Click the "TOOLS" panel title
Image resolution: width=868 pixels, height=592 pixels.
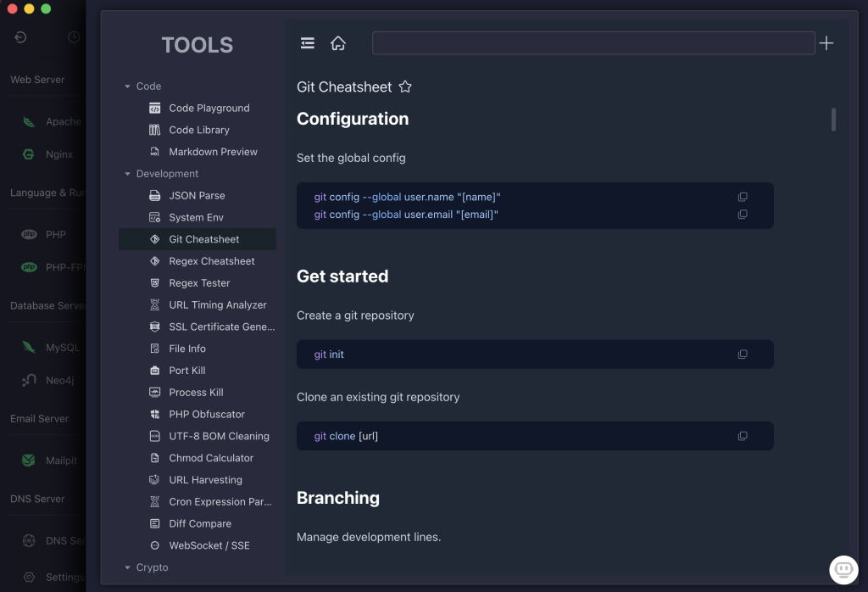click(x=197, y=45)
